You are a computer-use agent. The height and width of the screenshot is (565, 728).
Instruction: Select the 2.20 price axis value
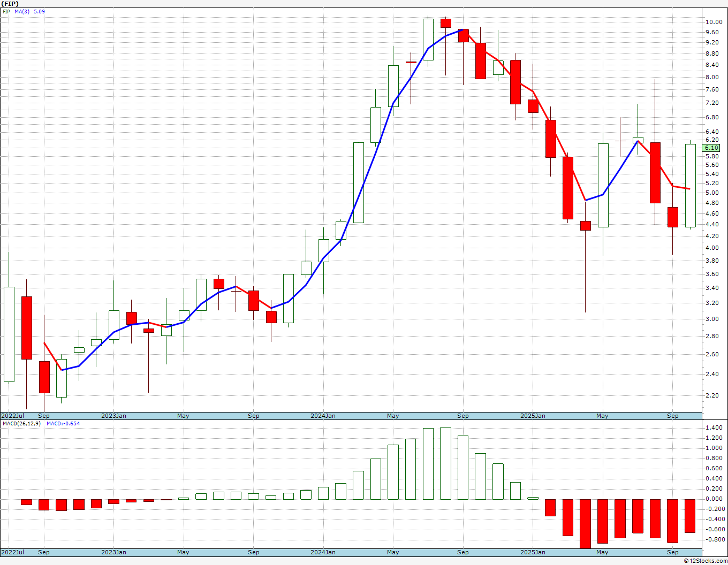click(712, 395)
